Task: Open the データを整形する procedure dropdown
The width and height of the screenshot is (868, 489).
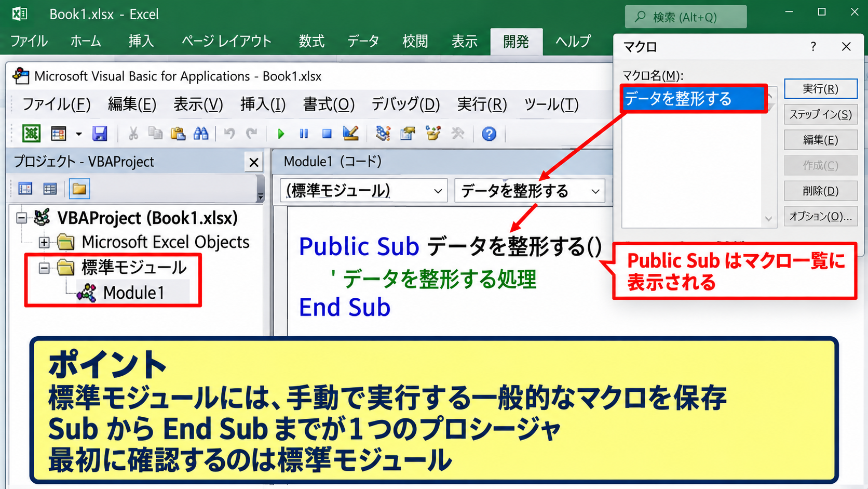Action: click(x=595, y=191)
